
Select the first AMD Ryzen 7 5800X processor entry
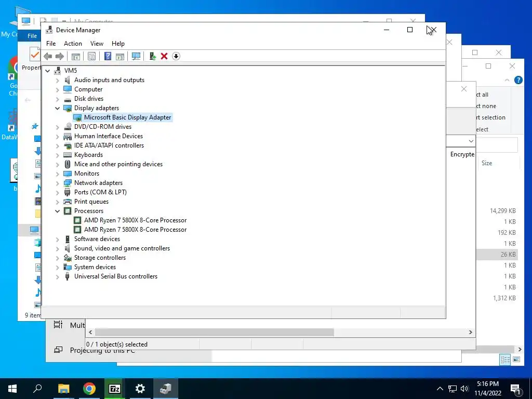click(x=136, y=220)
